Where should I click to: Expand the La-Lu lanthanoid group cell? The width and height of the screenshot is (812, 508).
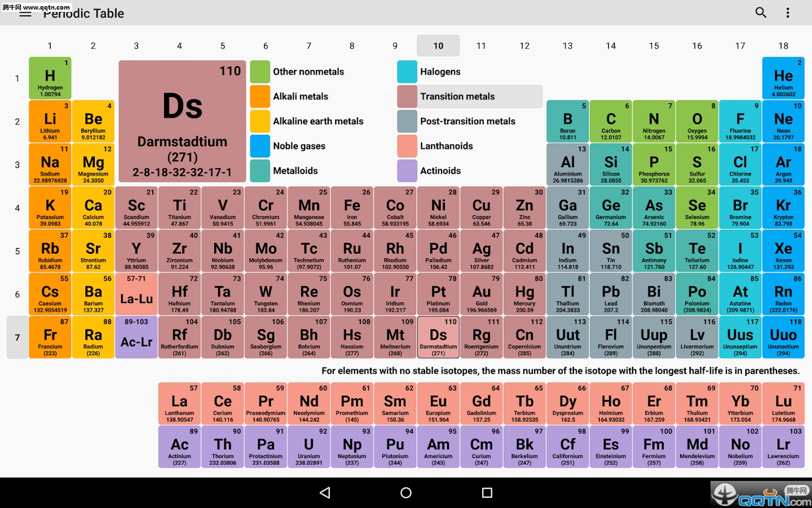click(136, 295)
